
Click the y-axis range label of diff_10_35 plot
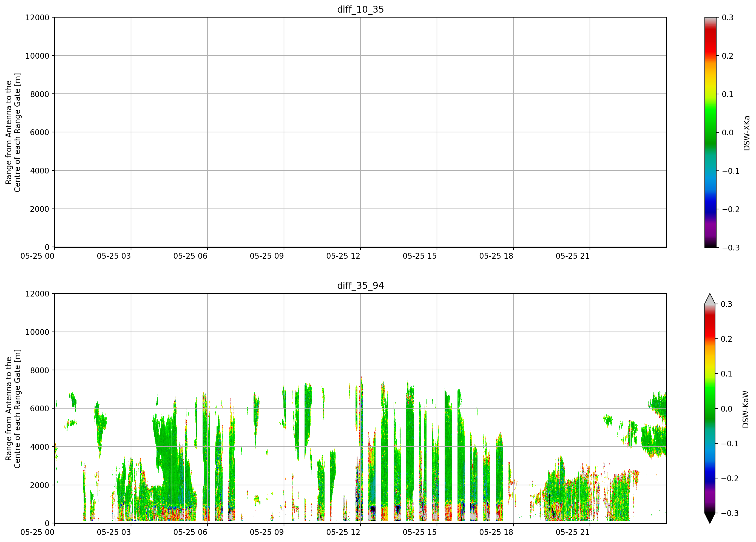tap(13, 132)
